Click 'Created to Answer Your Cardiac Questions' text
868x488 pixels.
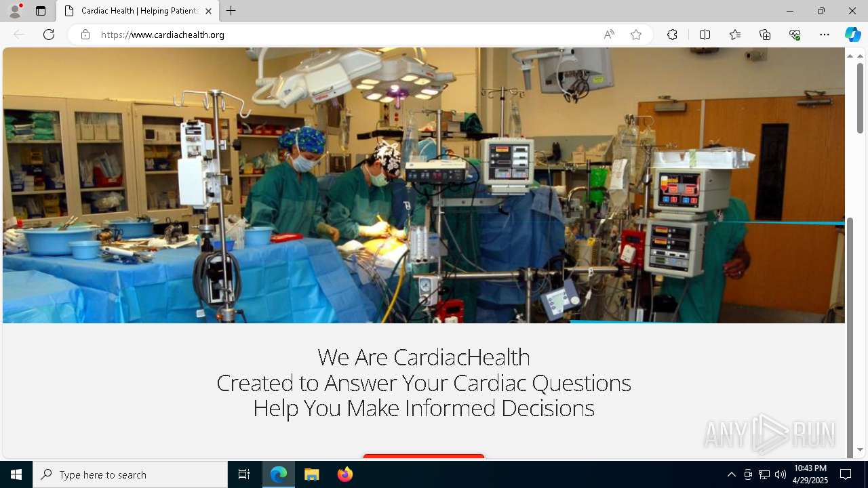[x=424, y=382]
